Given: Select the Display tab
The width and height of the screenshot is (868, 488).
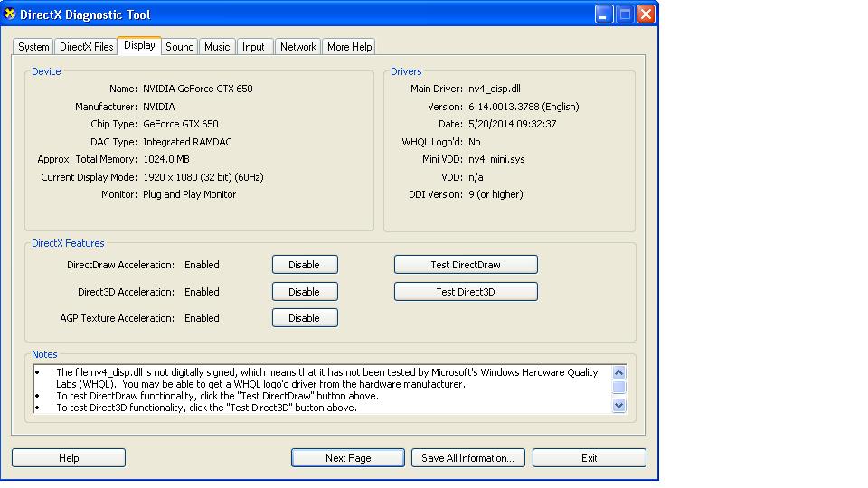Looking at the screenshot, I should [139, 45].
